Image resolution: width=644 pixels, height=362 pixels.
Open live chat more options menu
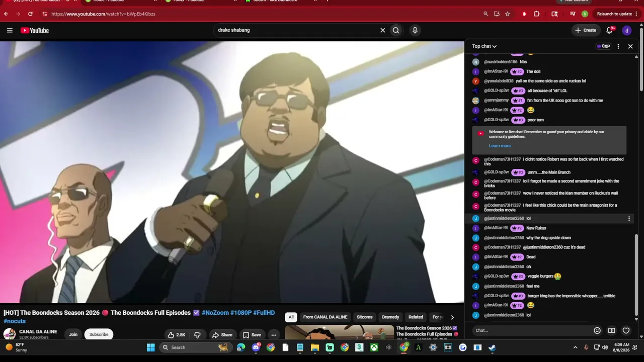[x=618, y=46]
